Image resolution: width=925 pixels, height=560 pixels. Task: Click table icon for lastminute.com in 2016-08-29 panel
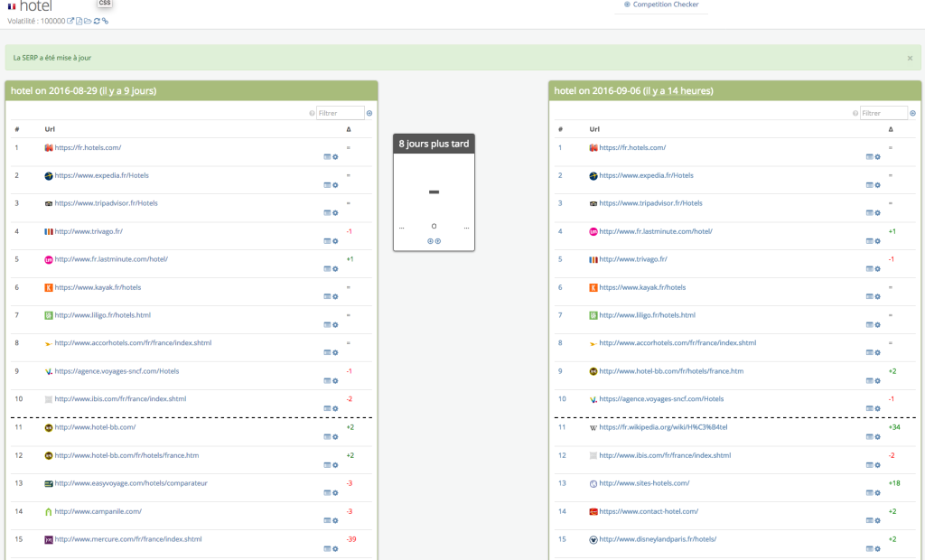[327, 269]
